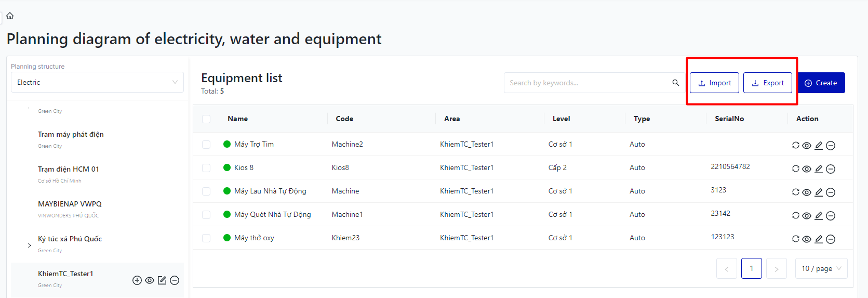Viewport: 868px width, 298px height.
Task: Delete the Máy Lau Nhà Tự Động row
Action: pos(831,192)
